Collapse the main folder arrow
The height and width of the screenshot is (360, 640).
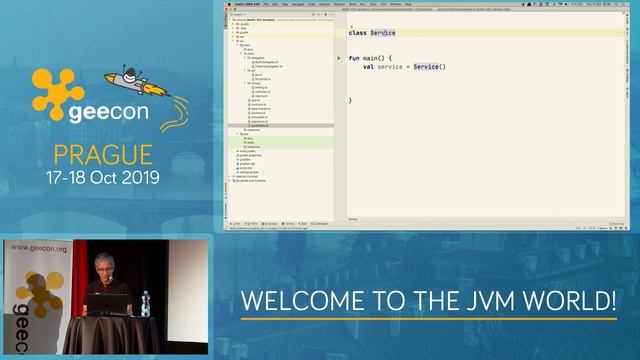(x=237, y=45)
